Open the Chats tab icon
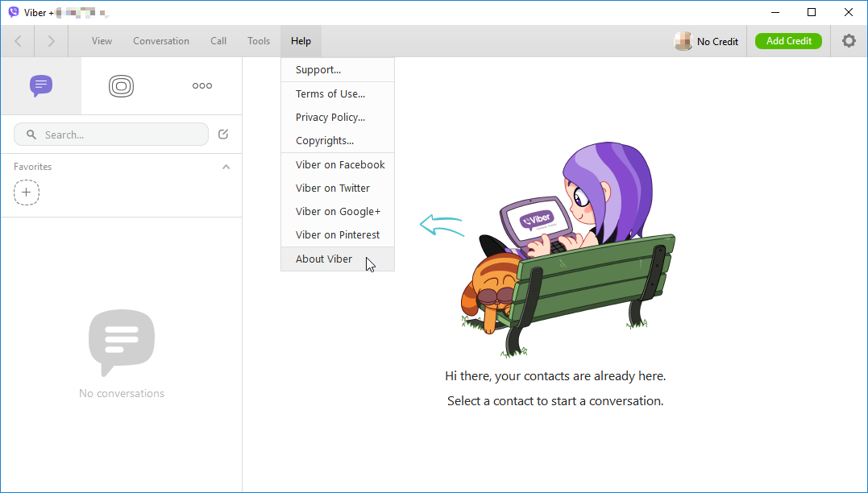 [x=41, y=85]
